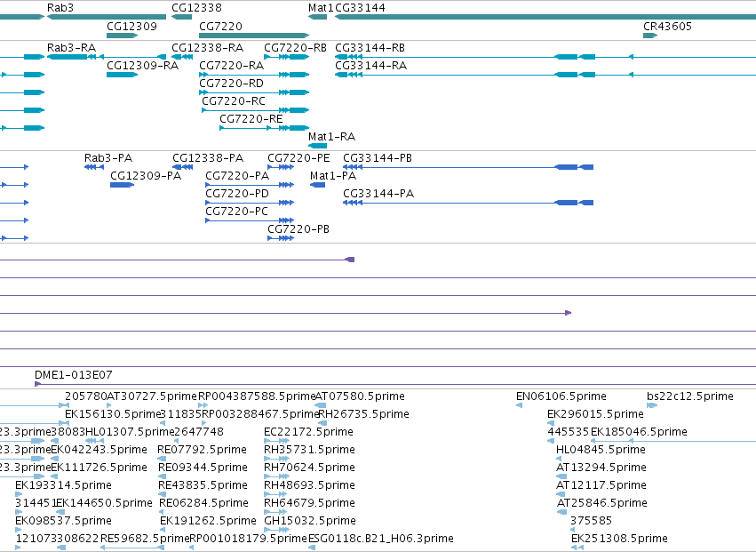Select the EK144650.5prime EST label

point(104,503)
